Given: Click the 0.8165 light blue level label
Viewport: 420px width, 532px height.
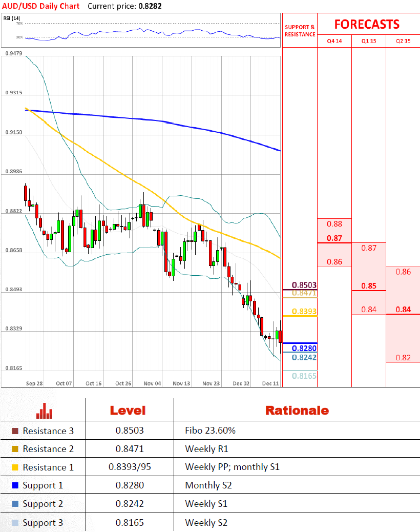Looking at the screenshot, I should tap(304, 376).
